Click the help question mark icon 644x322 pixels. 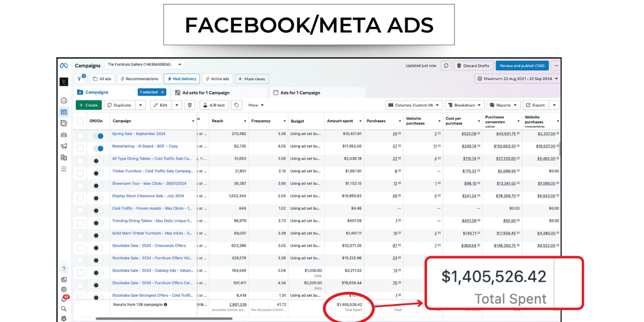coord(64,269)
